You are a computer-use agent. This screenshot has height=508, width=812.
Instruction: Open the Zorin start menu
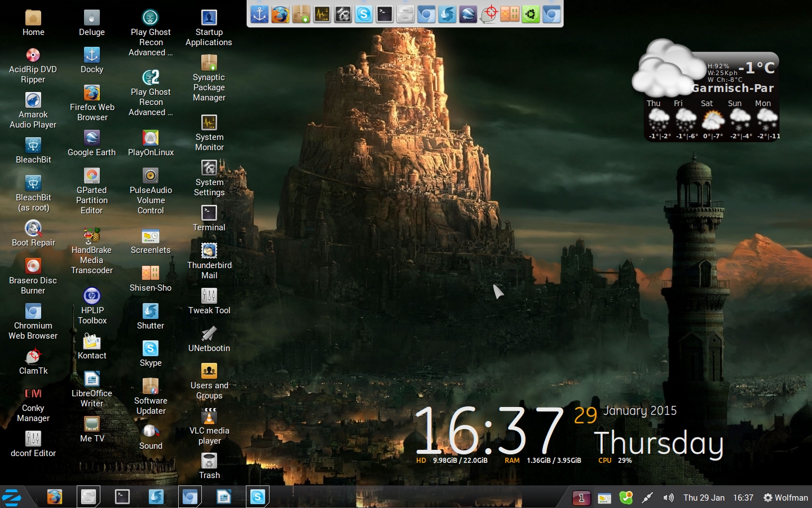12,497
